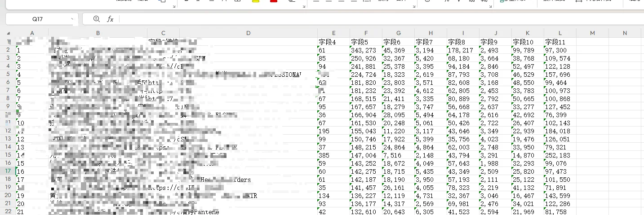Select column L header
This screenshot has height=215, width=644.
point(560,33)
